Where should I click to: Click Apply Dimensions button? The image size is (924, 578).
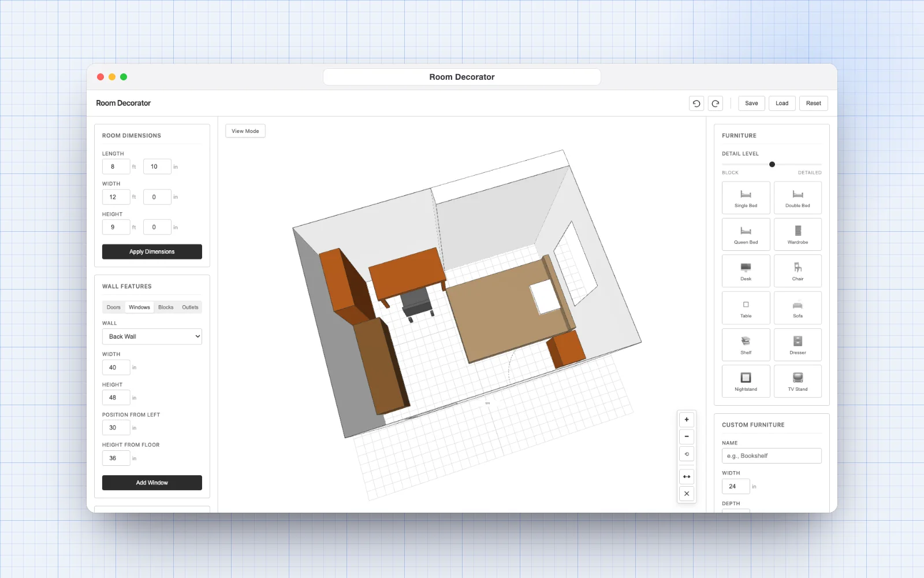pos(152,252)
